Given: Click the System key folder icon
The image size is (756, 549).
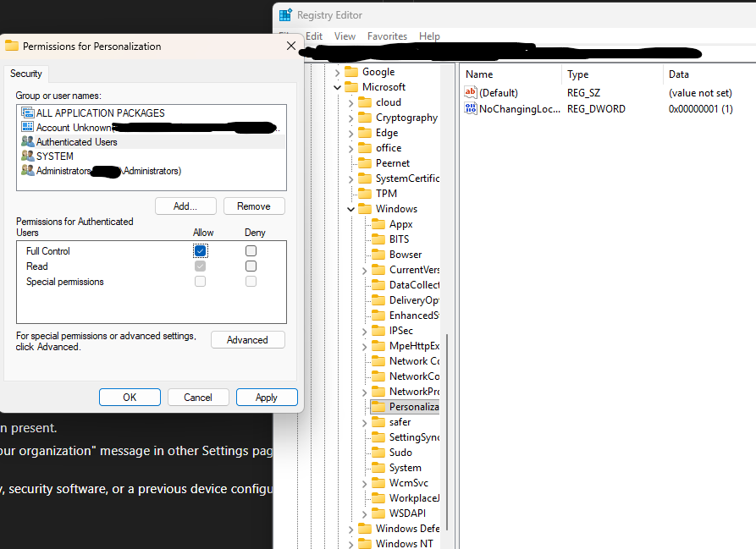Looking at the screenshot, I should pos(378,468).
